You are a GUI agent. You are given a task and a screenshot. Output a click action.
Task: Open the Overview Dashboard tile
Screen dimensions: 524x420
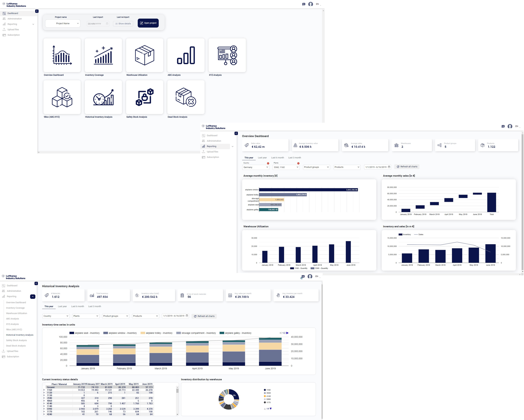pos(62,55)
